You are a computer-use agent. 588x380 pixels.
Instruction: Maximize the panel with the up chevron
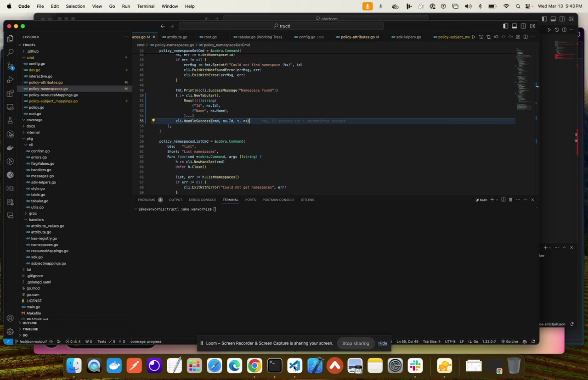coord(526,200)
